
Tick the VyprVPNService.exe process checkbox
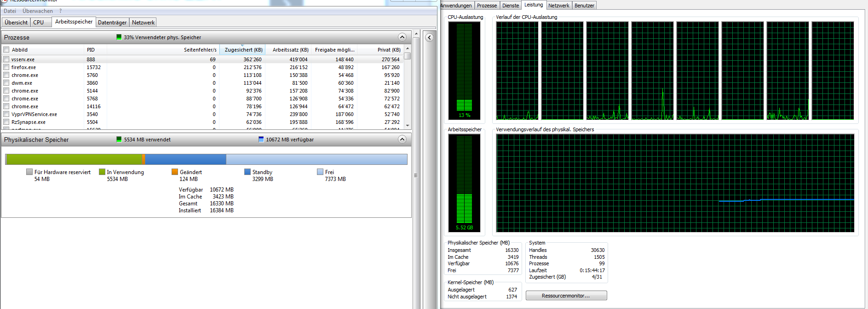(x=6, y=114)
